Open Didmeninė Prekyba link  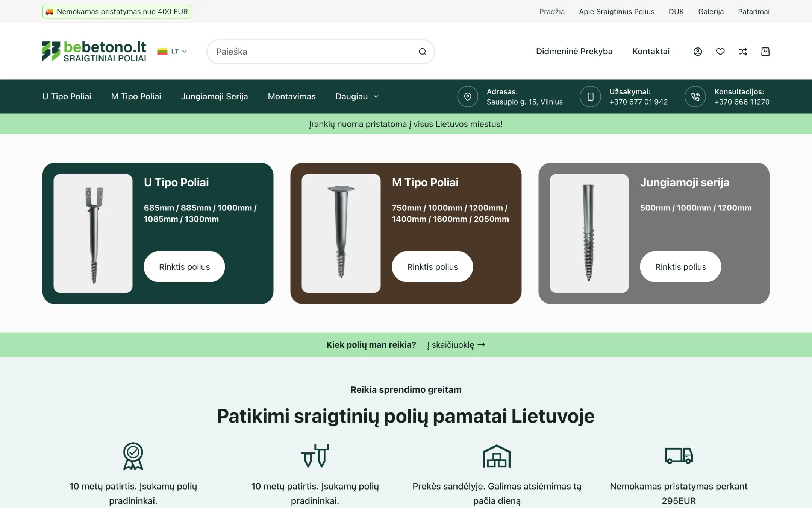coord(574,52)
